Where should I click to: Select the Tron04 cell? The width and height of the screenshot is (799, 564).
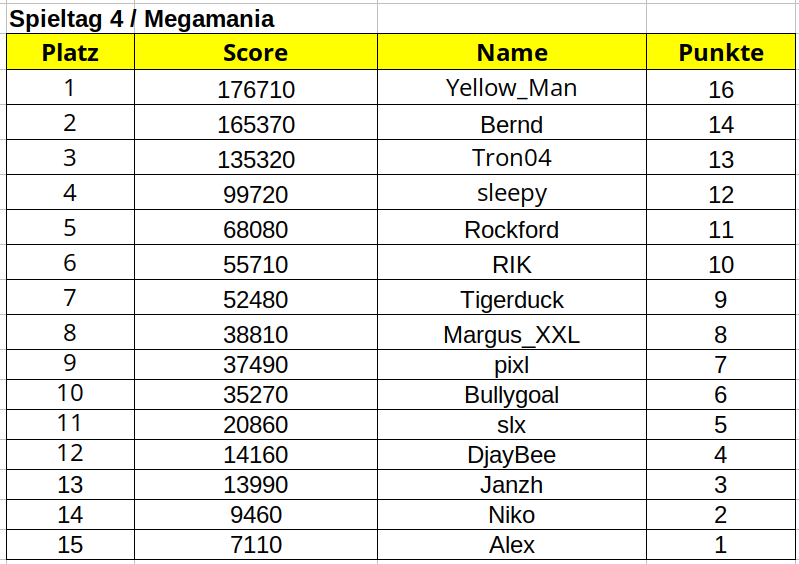[x=512, y=158]
